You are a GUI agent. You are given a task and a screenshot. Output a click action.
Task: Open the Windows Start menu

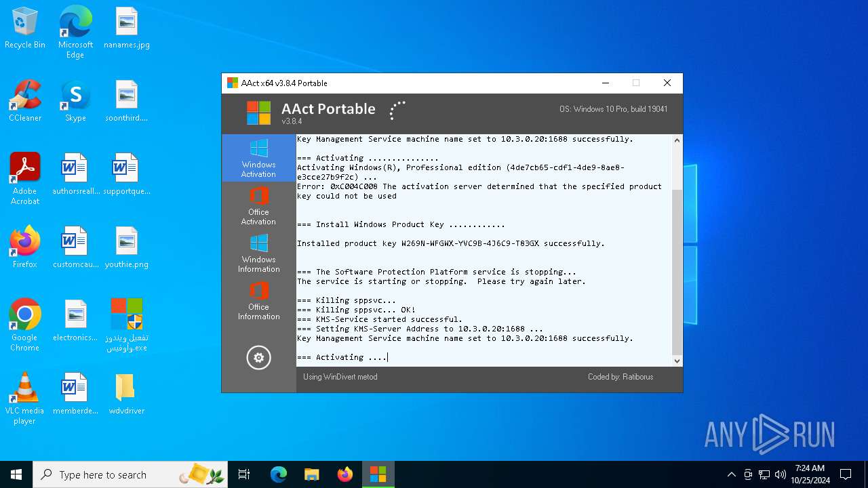16,474
